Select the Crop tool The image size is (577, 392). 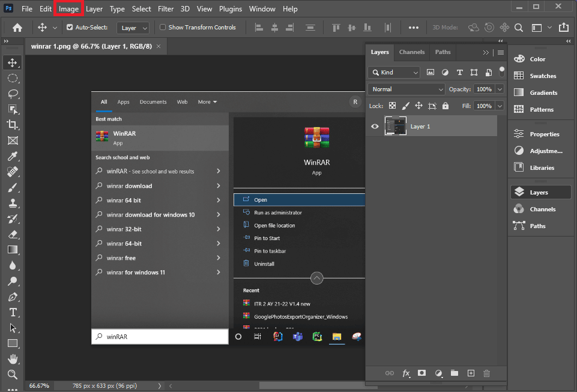click(13, 125)
